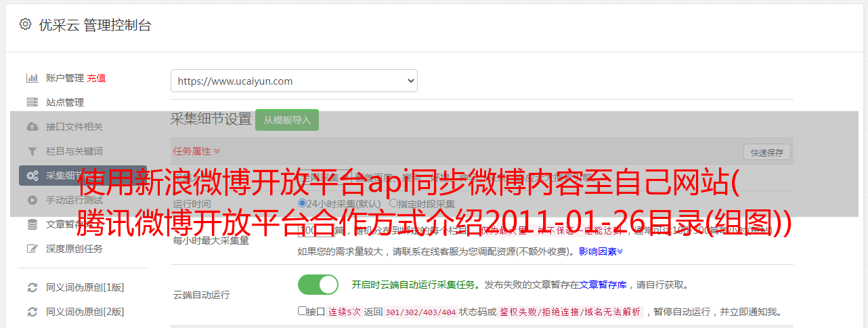This screenshot has width=868, height=328.
Task: Select the 24小时采集(默认) radio option
Action: click(x=302, y=203)
